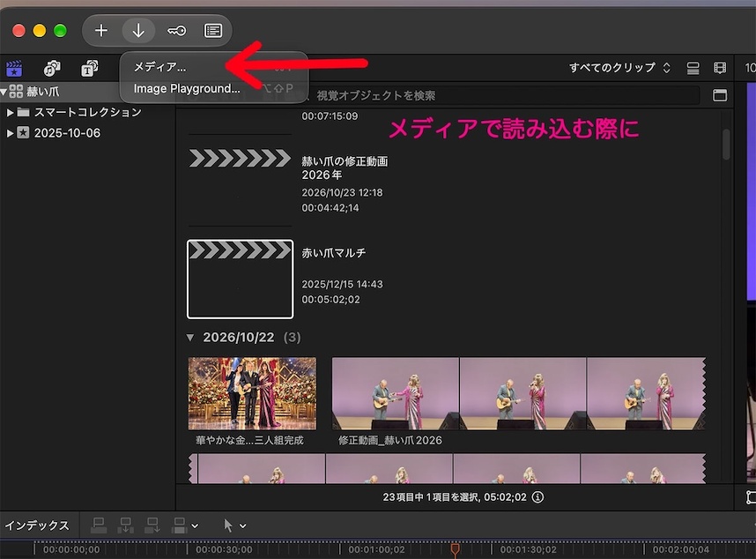Viewport: 756px width, 559px height.
Task: Select the スマートコレクション folder row
Action: coord(87,112)
